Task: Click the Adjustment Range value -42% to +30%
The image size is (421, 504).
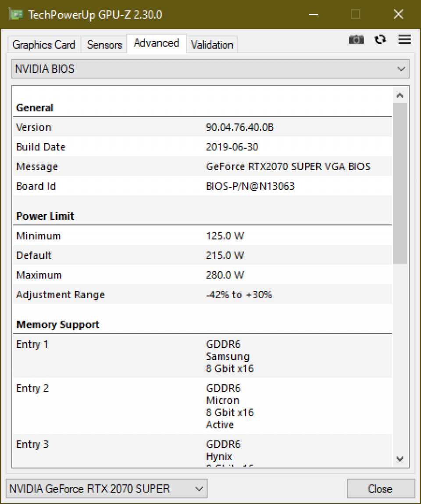Action: coord(239,294)
